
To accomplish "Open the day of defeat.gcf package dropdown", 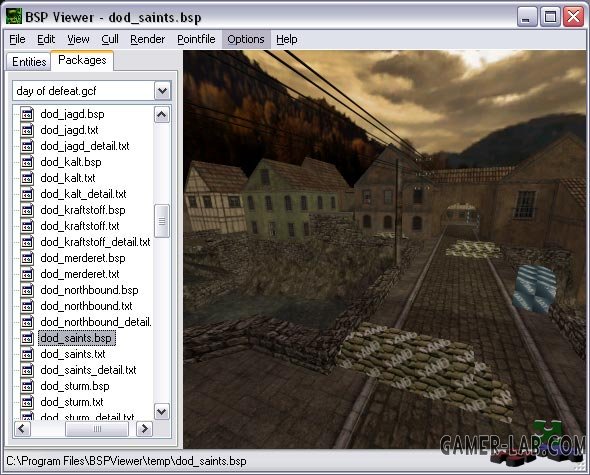I will [x=163, y=91].
